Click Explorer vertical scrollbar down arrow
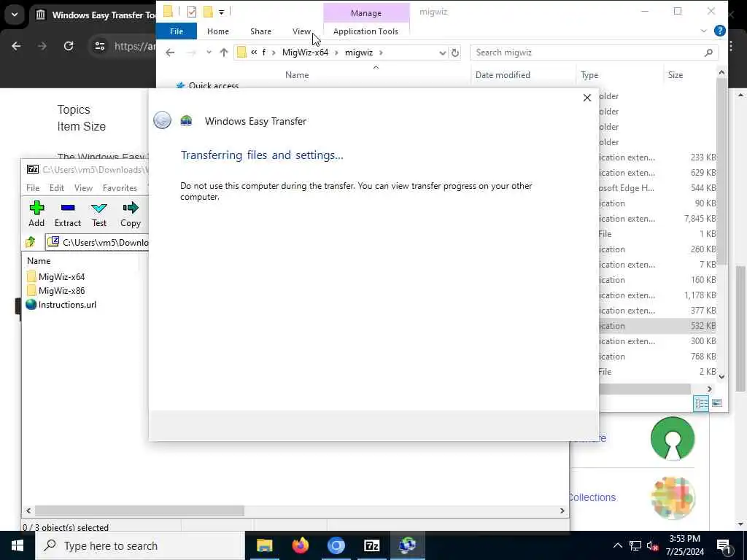The image size is (747, 560). (x=721, y=376)
